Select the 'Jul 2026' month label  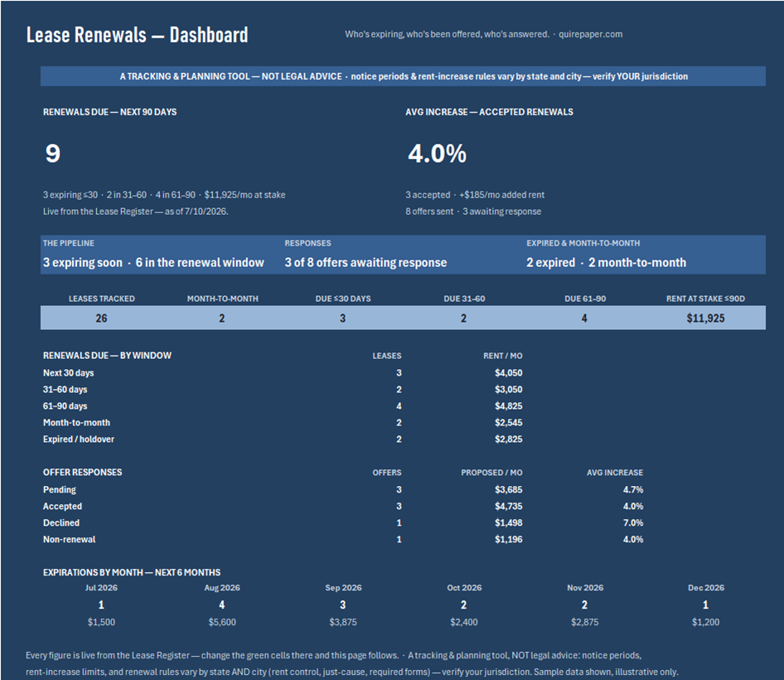click(x=101, y=587)
